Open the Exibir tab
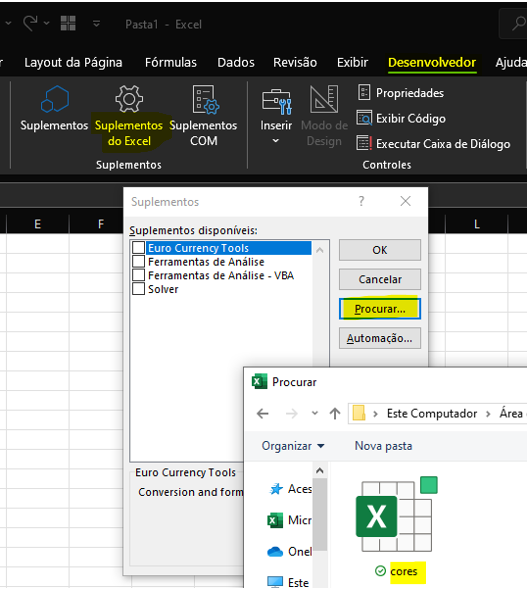 352,62
